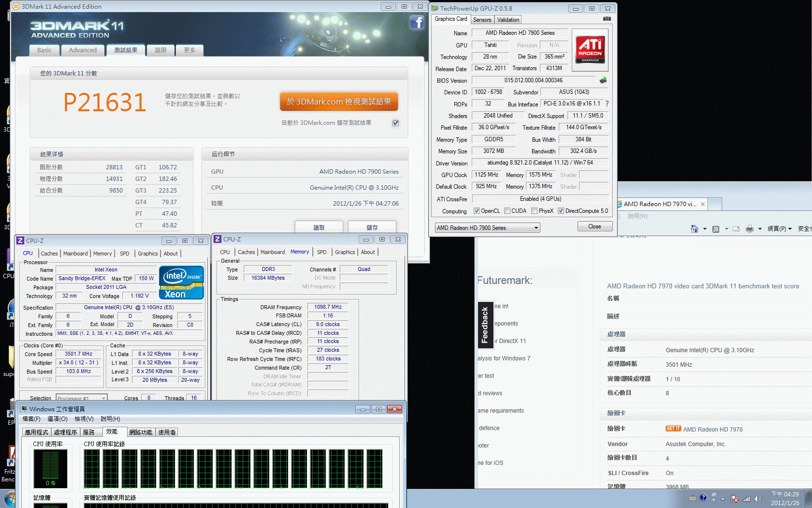This screenshot has height=508, width=812.
Task: Switch to the Sensors tab in GPU-Z
Action: (x=482, y=20)
